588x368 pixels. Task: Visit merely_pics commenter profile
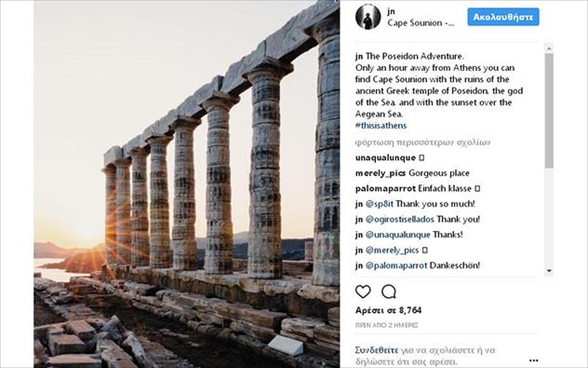(x=380, y=173)
